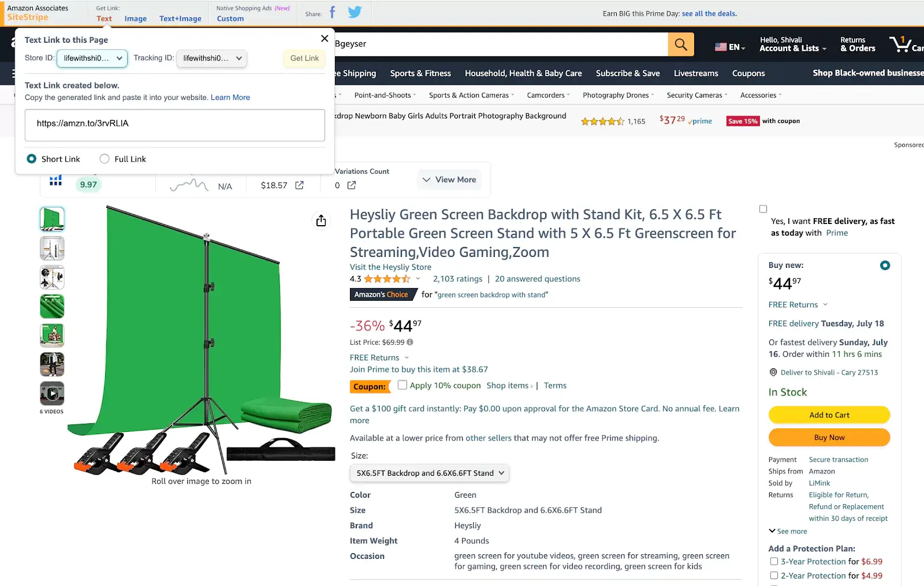Expand the Size dropdown for the backdrop
Image resolution: width=924 pixels, height=586 pixels.
tap(429, 473)
